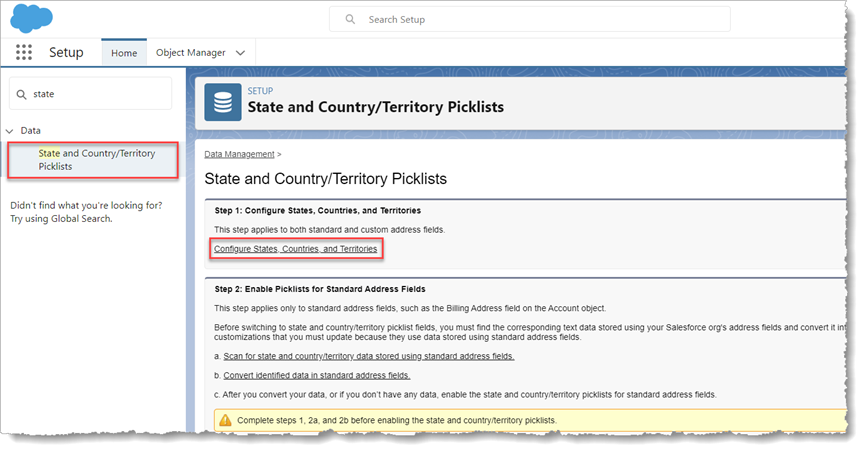Screen dimensions: 865x452
Task: Click the Step 1: Configure States heading
Action: tap(318, 211)
